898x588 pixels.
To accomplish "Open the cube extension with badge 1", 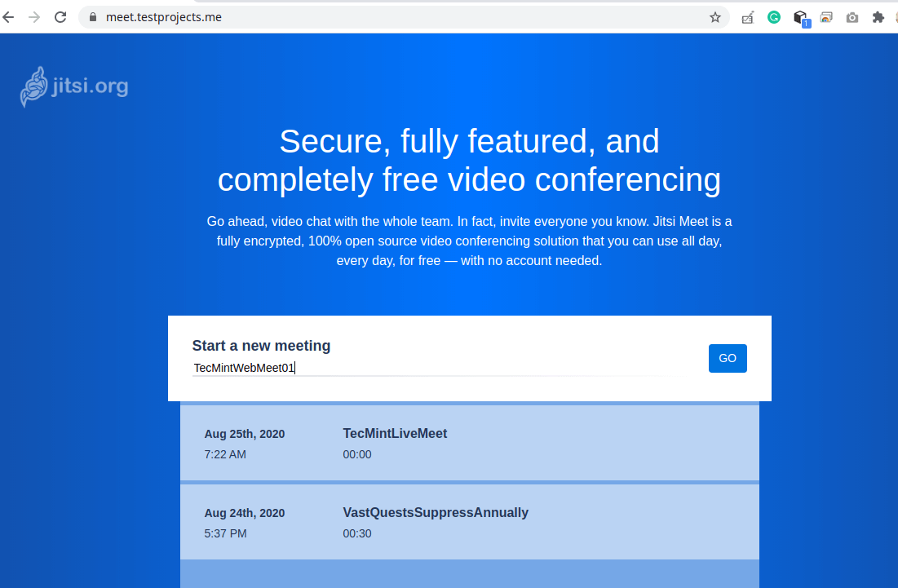I will (x=801, y=18).
